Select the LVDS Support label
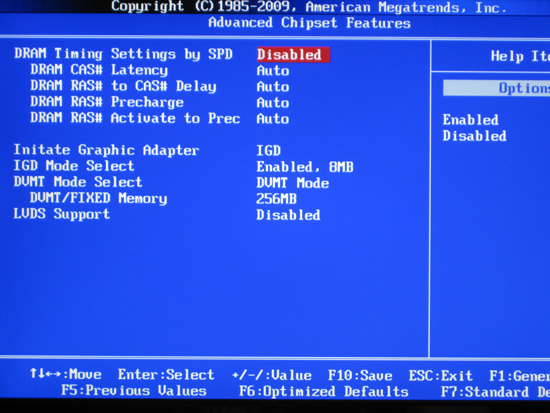The width and height of the screenshot is (550, 413). click(x=62, y=214)
